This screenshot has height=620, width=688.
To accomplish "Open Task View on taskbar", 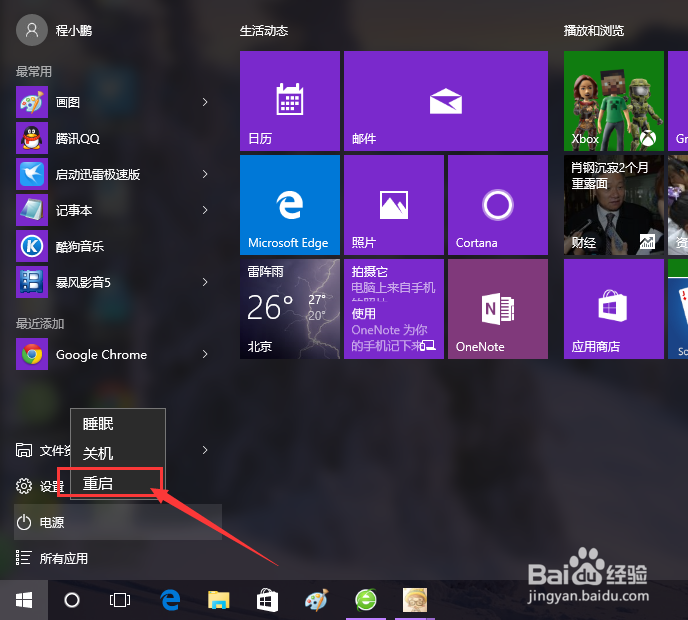I will tap(120, 600).
